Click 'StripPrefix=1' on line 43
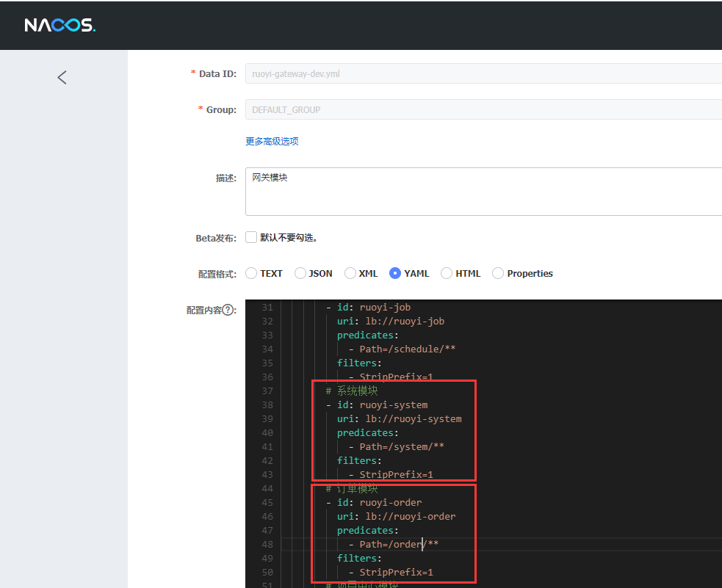 397,475
